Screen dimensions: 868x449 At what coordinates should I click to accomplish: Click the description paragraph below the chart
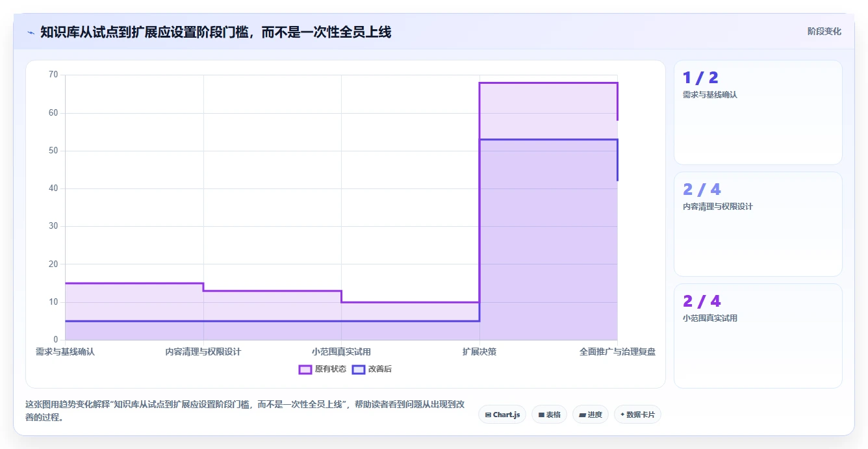pos(245,411)
